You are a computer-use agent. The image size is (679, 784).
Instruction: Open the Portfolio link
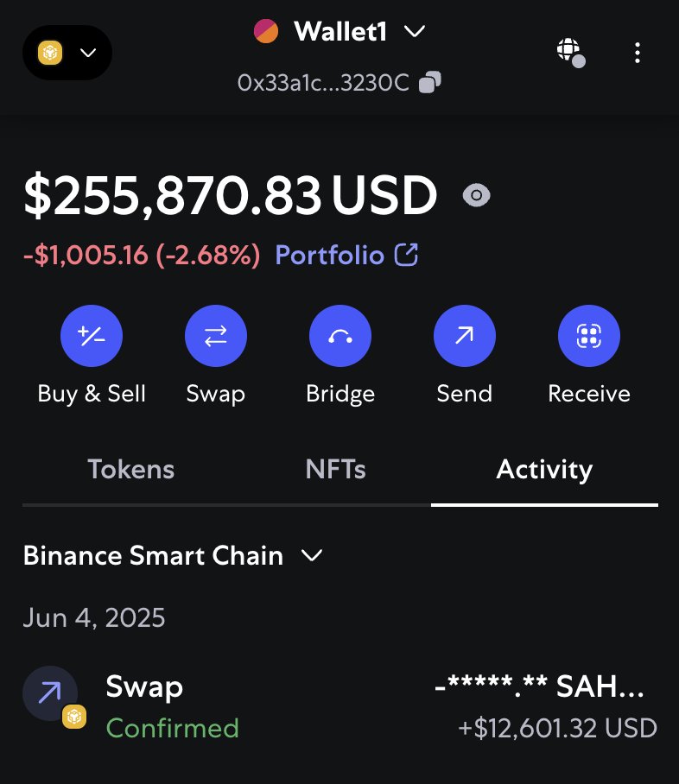tap(346, 255)
